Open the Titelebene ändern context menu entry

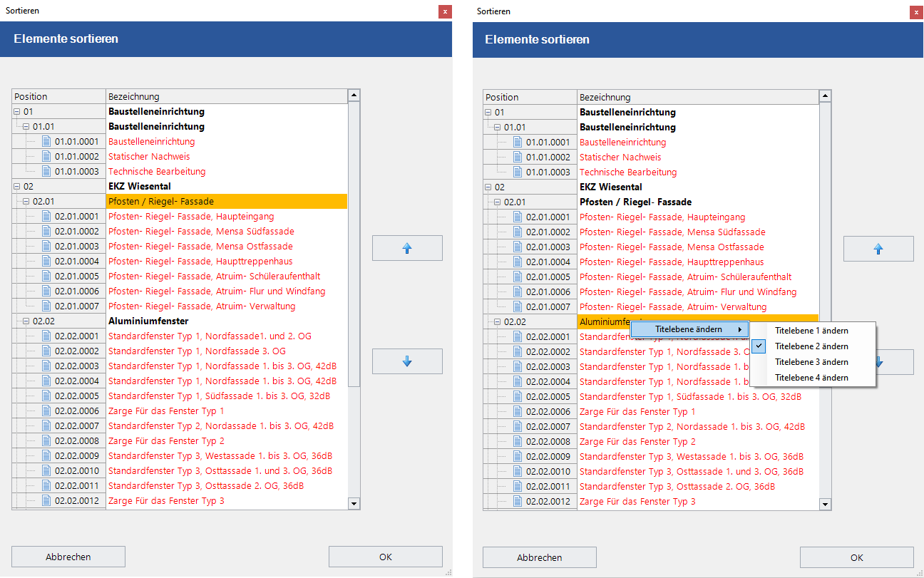click(x=689, y=329)
